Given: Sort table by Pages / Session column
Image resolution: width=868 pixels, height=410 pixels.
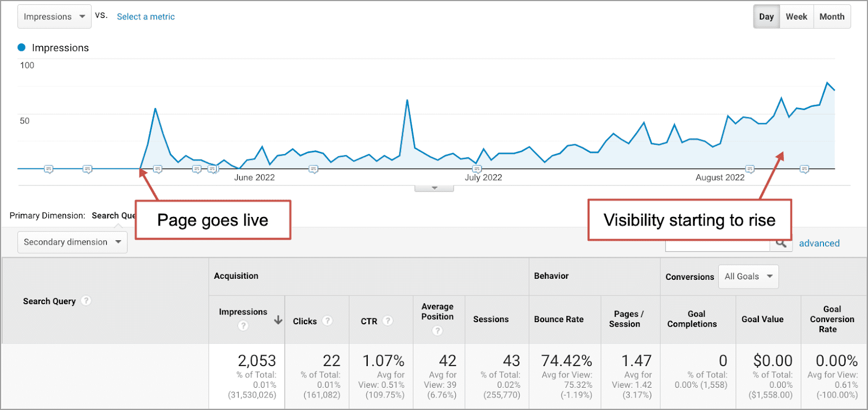Looking at the screenshot, I should 627,319.
